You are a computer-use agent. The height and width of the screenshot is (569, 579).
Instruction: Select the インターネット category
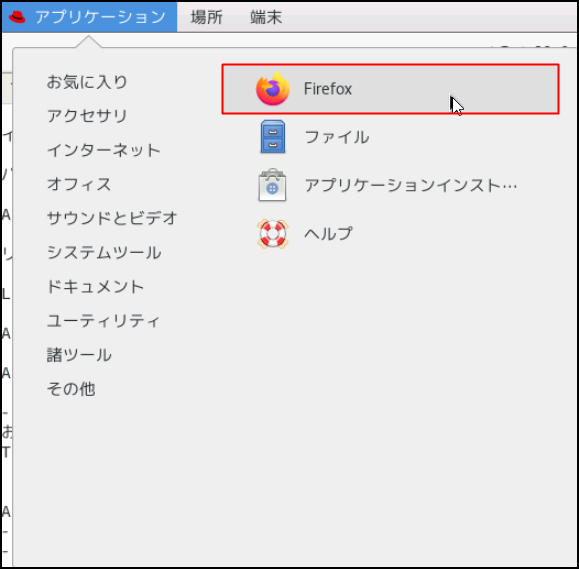click(x=104, y=150)
